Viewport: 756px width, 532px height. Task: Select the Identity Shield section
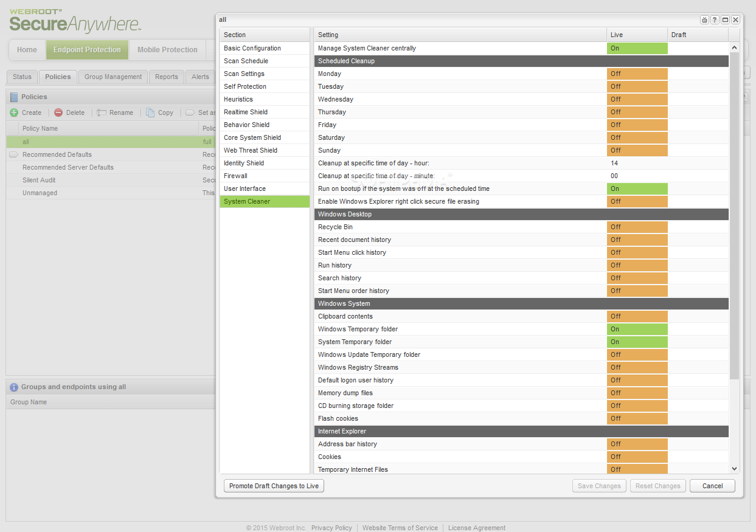(x=265, y=163)
